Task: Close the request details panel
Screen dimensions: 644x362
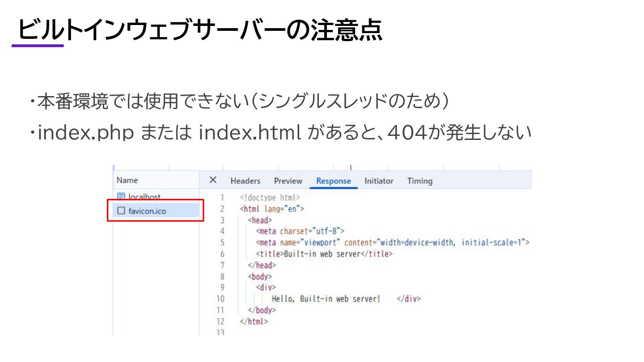Action: (213, 180)
